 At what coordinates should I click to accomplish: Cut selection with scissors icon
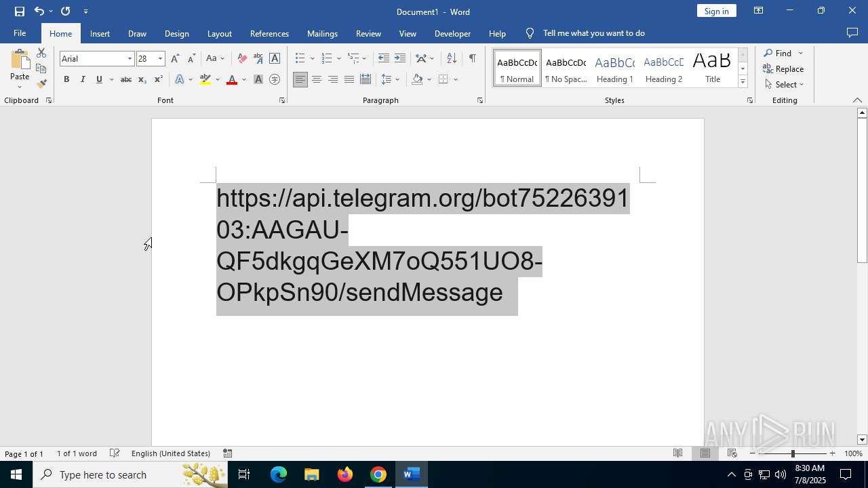[x=41, y=53]
